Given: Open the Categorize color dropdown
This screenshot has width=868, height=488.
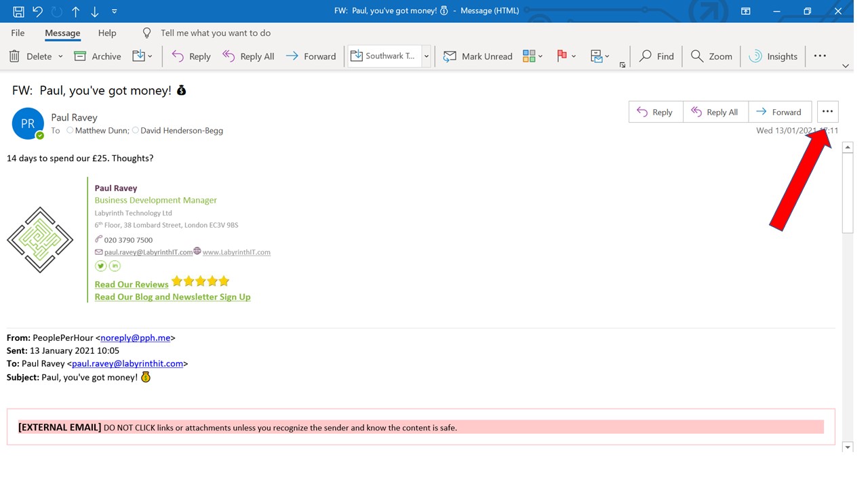Looking at the screenshot, I should pyautogui.click(x=533, y=56).
